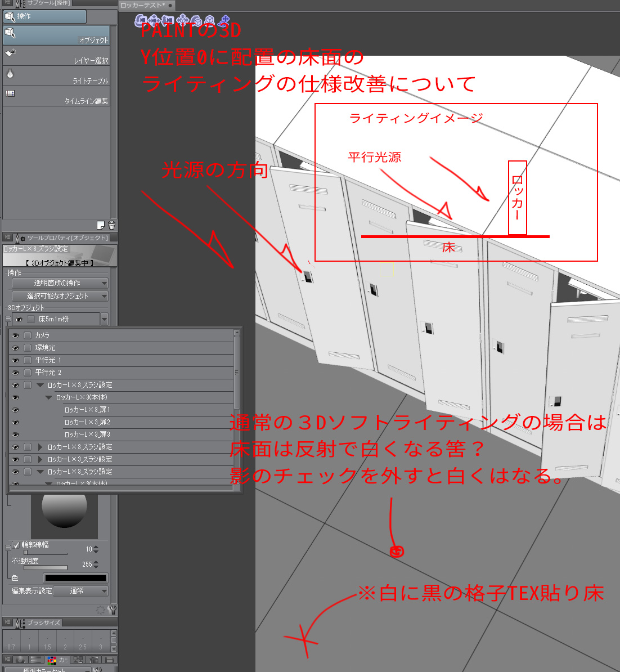Click the 不透明度 opacity slider
Screen dimensions: 620x672
click(46, 568)
